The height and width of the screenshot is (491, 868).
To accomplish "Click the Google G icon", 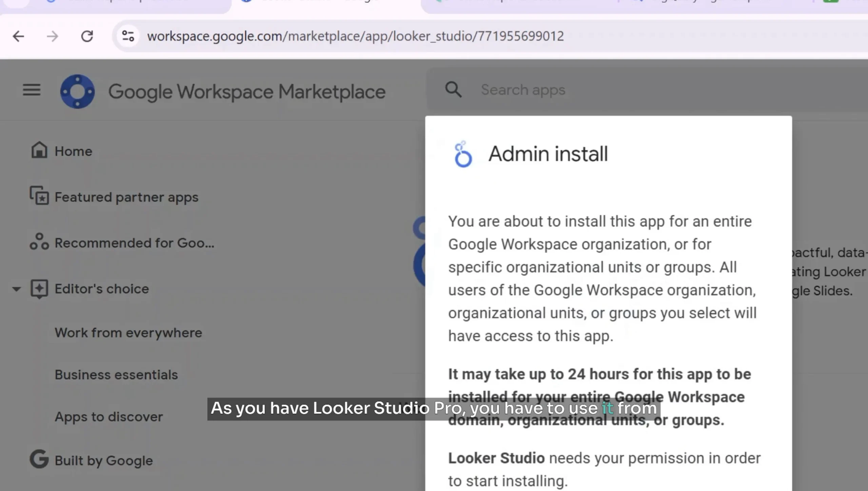I will pyautogui.click(x=39, y=459).
